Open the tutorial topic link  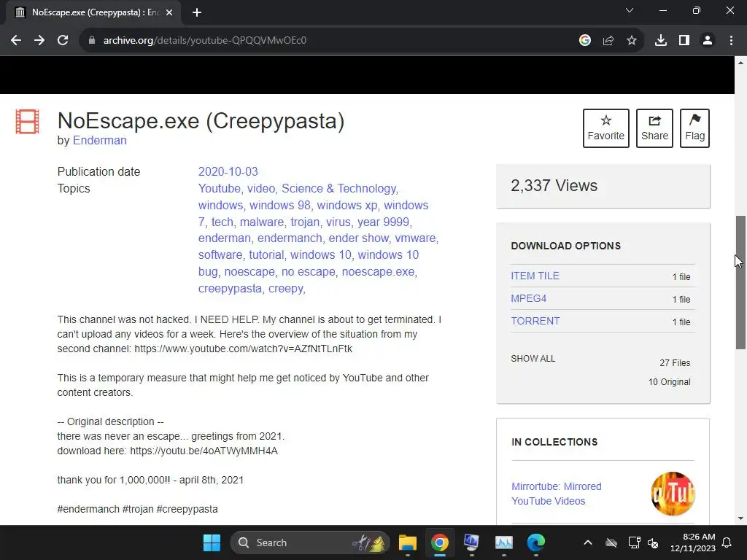(x=266, y=254)
